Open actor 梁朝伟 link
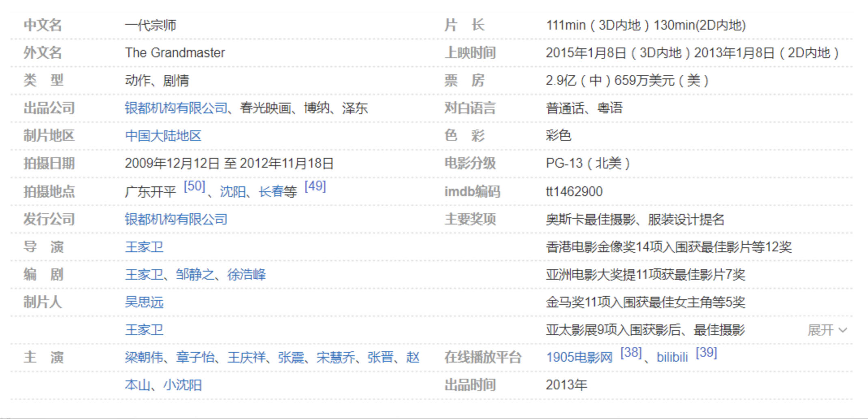 [x=144, y=357]
